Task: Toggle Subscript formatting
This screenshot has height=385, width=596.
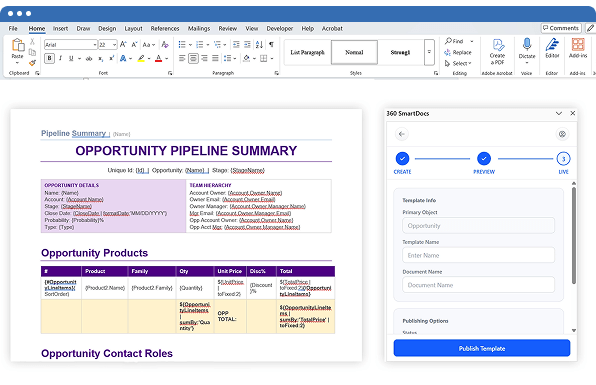Action: [100, 59]
